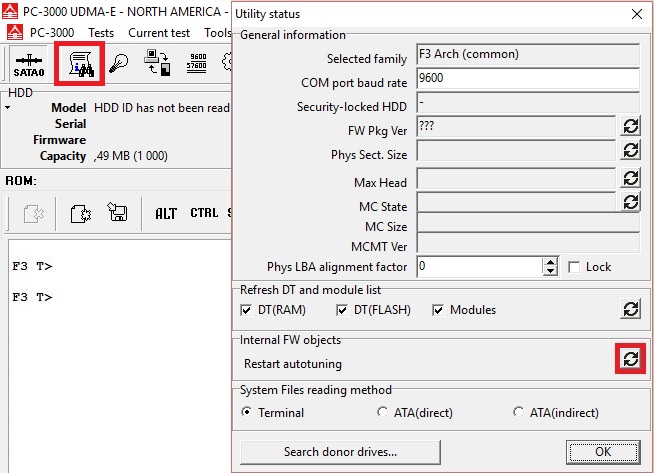654x473 pixels.
Task: Refresh DT and module list
Action: tap(630, 309)
